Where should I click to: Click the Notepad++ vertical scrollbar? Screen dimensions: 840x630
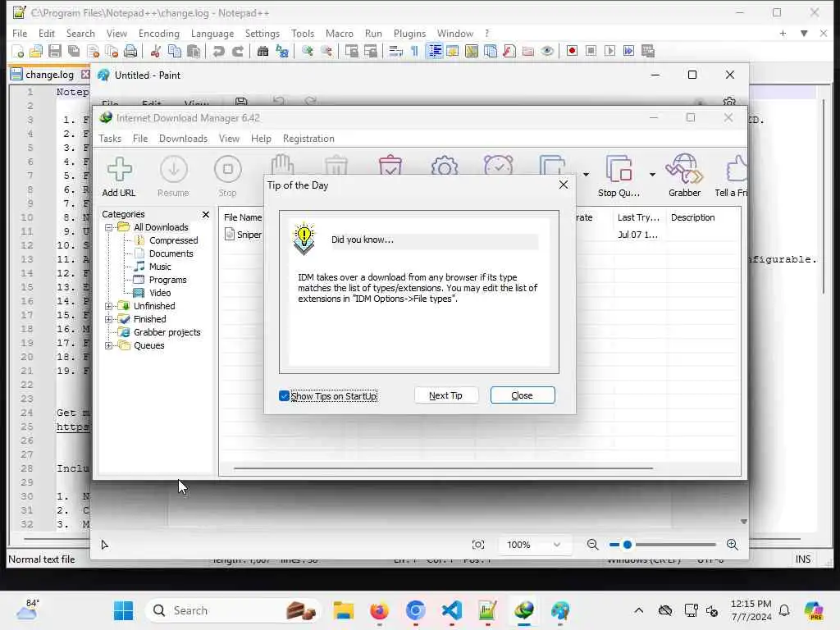[x=824, y=195]
